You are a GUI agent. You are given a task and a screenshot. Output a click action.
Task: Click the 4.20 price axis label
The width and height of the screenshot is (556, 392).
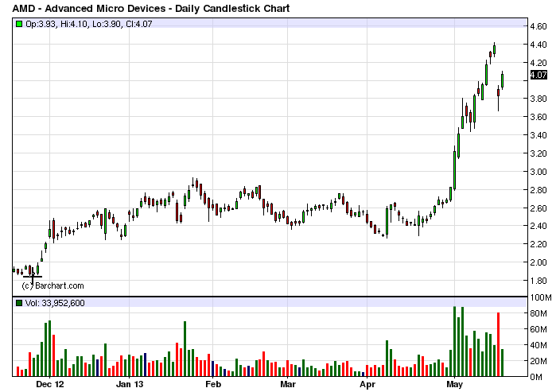tap(539, 63)
